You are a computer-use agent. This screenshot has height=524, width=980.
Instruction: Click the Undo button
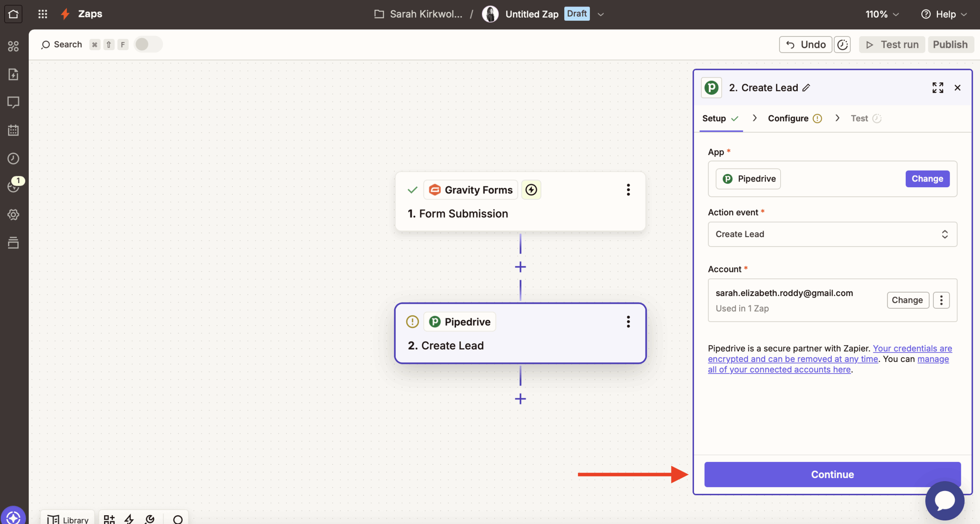[x=805, y=44]
